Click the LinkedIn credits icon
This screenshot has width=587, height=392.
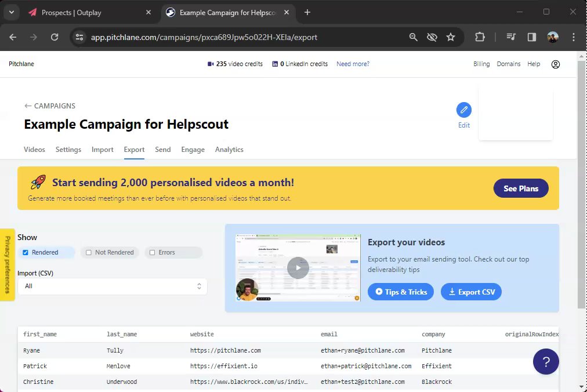pyautogui.click(x=275, y=64)
